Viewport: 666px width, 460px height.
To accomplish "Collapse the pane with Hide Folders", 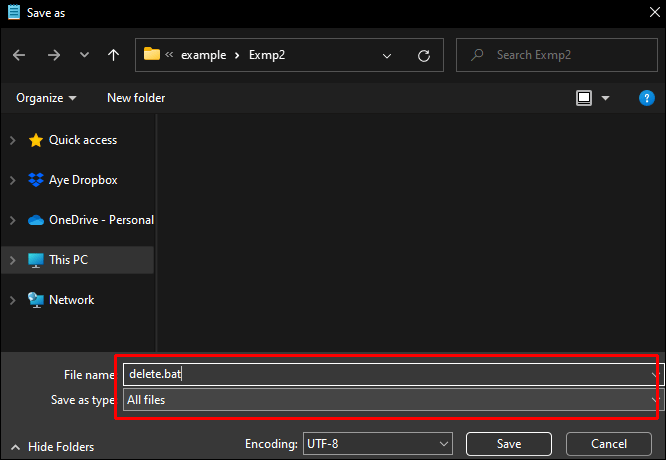I will click(x=53, y=447).
